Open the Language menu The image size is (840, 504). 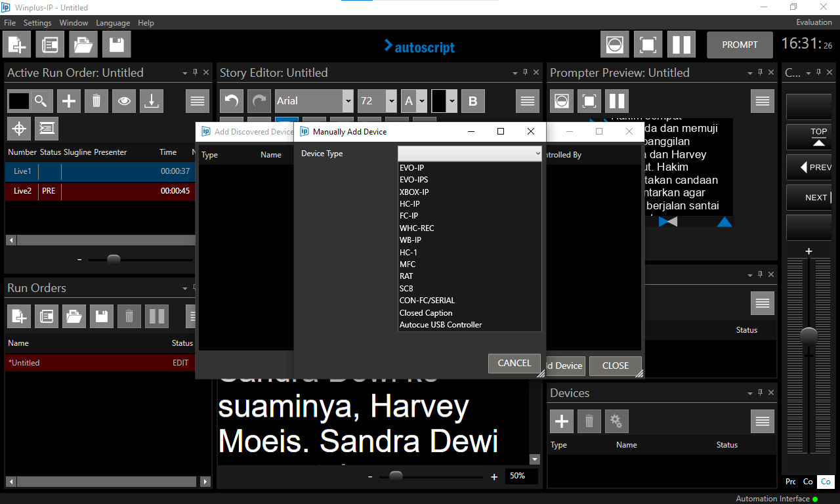[x=113, y=23]
